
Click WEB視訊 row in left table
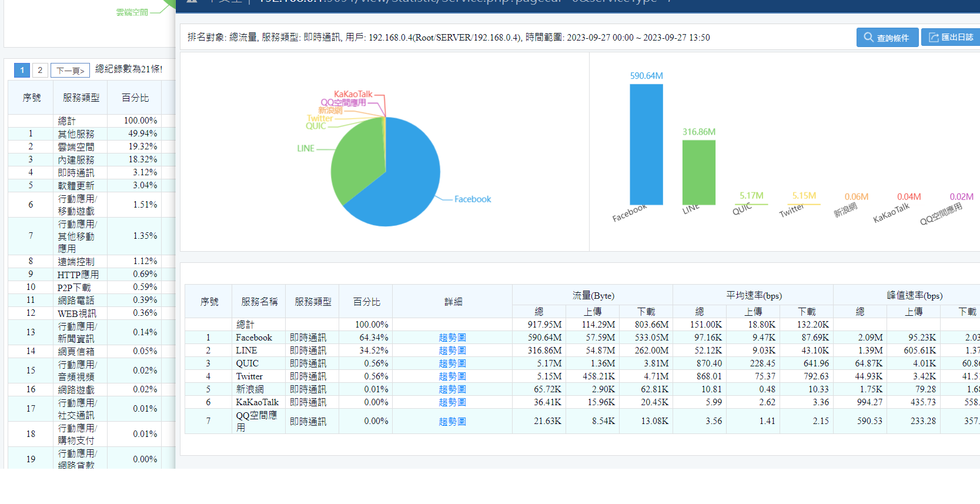(x=92, y=313)
